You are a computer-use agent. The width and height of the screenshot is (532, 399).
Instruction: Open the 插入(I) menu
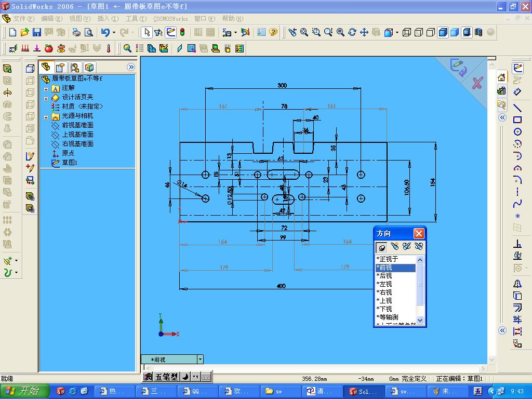click(108, 19)
